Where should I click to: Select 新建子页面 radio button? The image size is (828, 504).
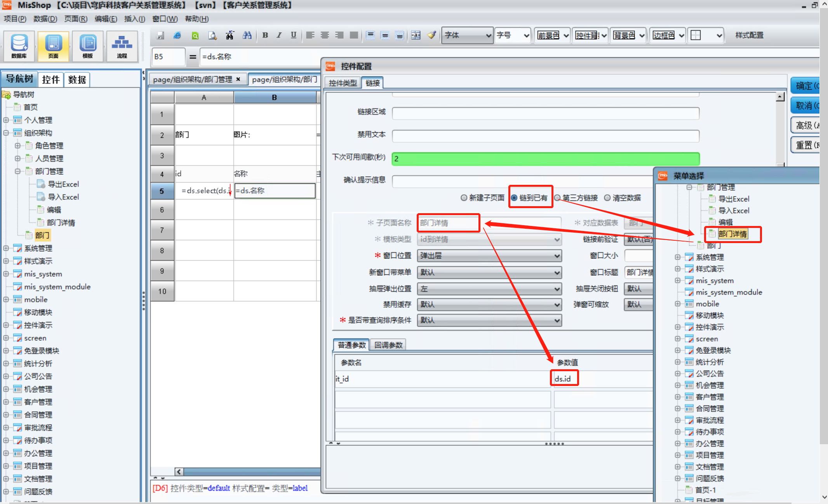click(x=464, y=198)
